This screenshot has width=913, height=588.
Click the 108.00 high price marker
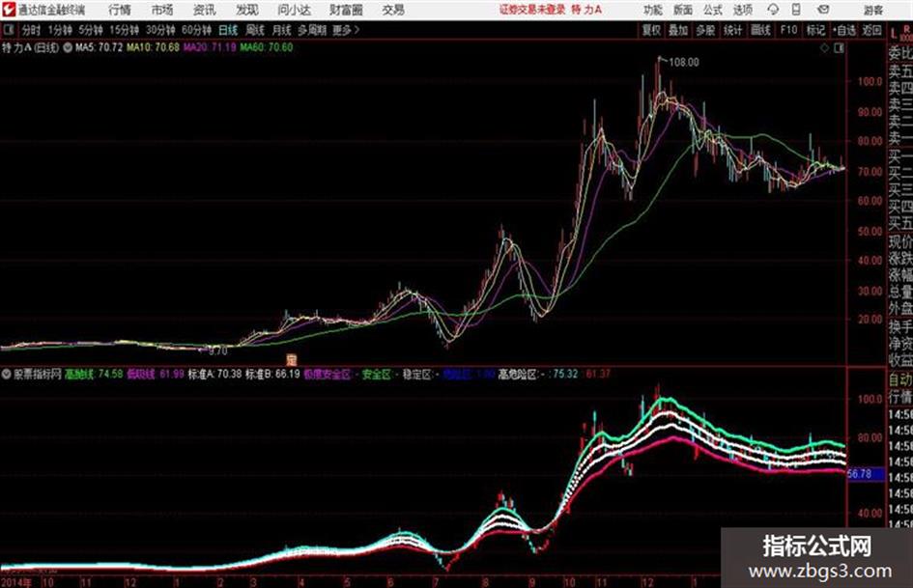684,62
